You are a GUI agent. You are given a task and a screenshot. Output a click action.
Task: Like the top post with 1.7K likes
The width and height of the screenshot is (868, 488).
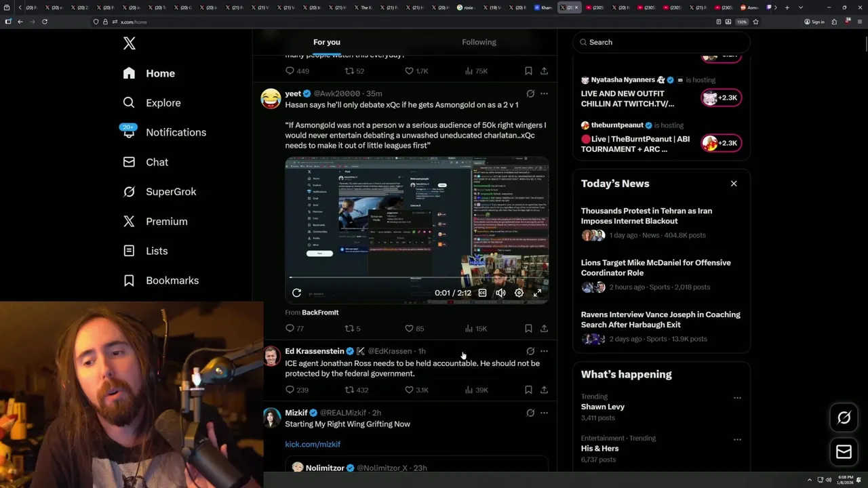pyautogui.click(x=416, y=71)
